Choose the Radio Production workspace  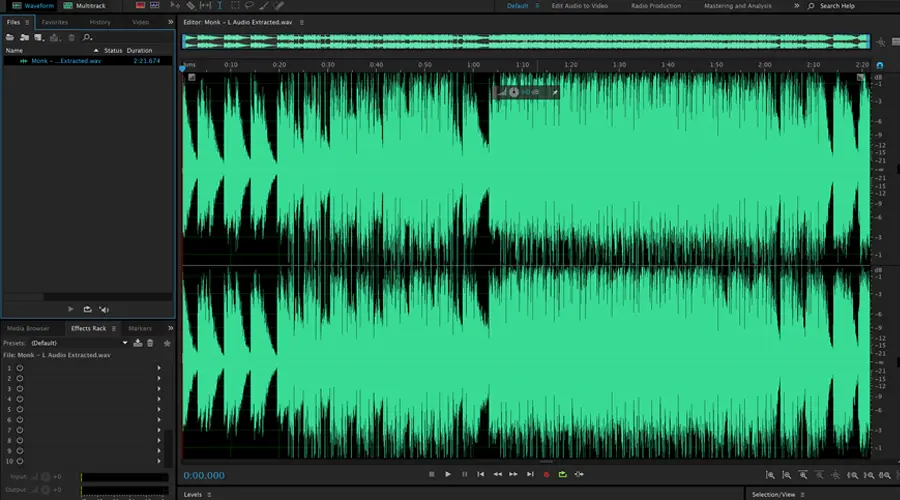[655, 6]
